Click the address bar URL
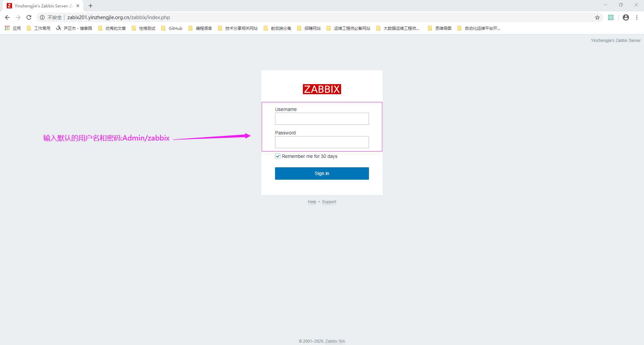 tap(118, 17)
